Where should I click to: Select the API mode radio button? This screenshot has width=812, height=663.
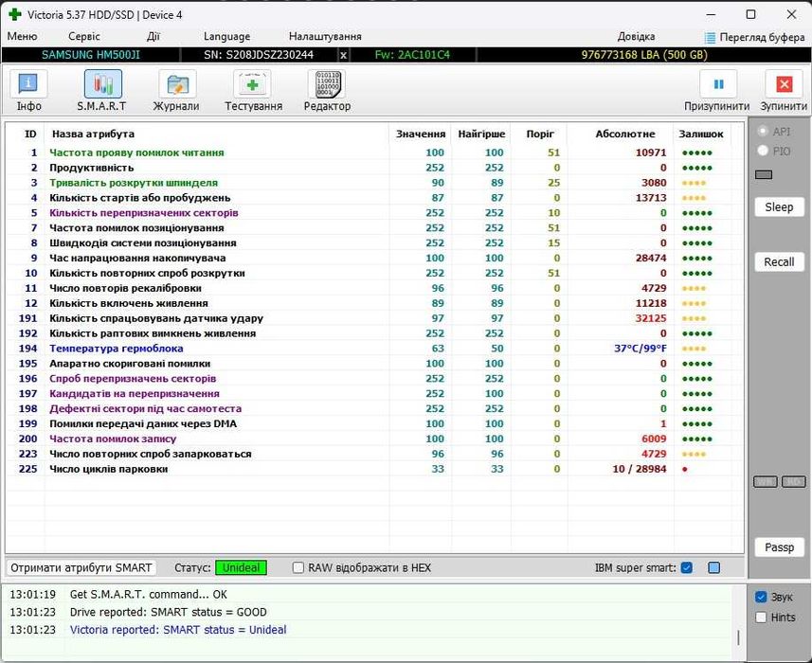(x=763, y=131)
